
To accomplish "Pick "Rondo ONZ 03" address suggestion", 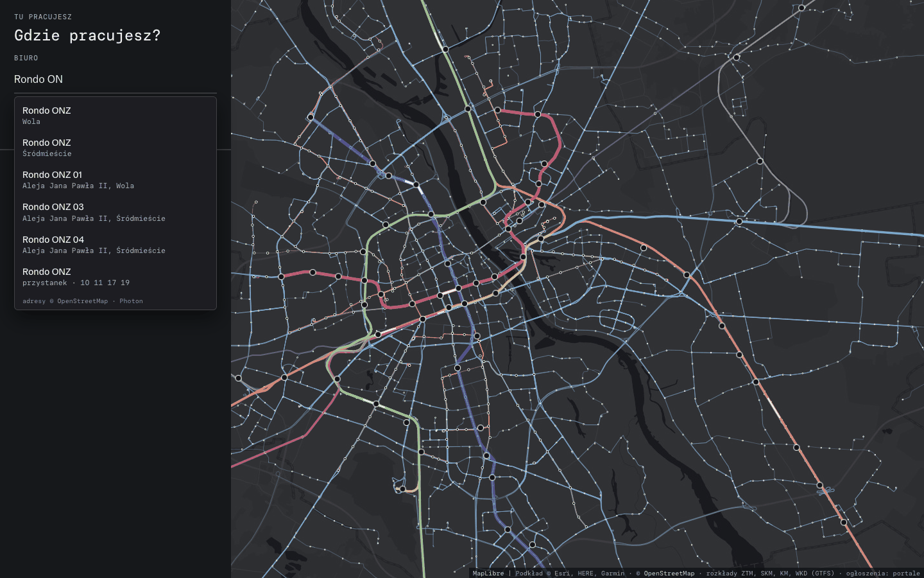I will (x=116, y=213).
